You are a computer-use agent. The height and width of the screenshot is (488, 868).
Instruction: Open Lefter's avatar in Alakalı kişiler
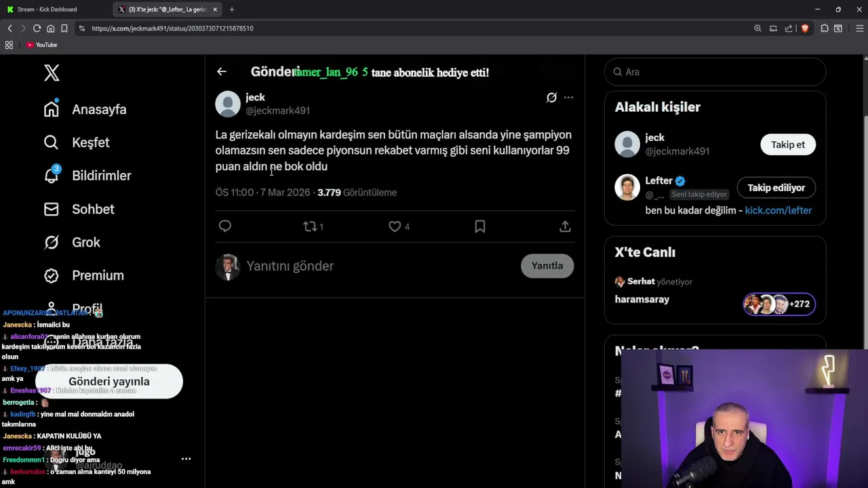pos(627,187)
